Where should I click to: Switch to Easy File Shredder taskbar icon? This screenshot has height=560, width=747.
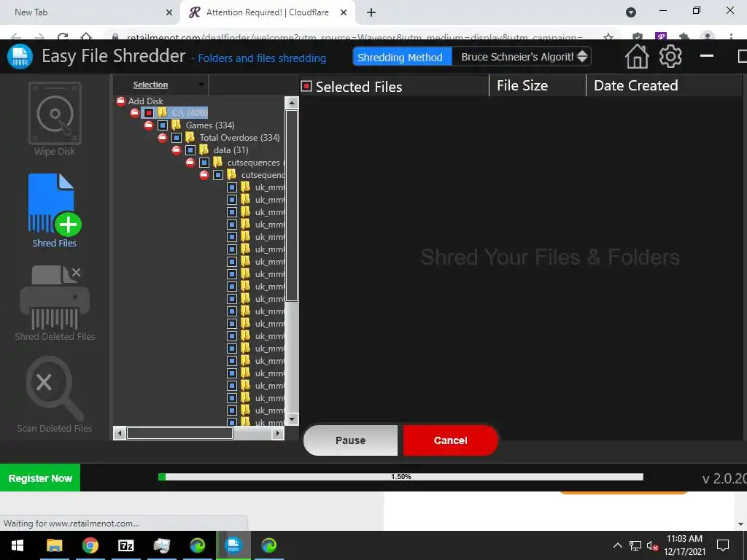(x=233, y=545)
